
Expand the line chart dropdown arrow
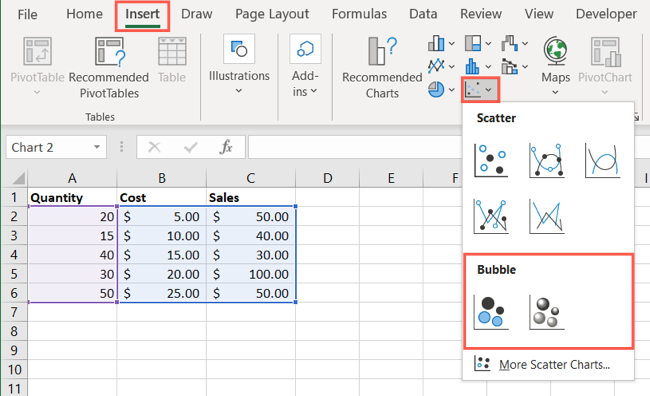[x=451, y=66]
